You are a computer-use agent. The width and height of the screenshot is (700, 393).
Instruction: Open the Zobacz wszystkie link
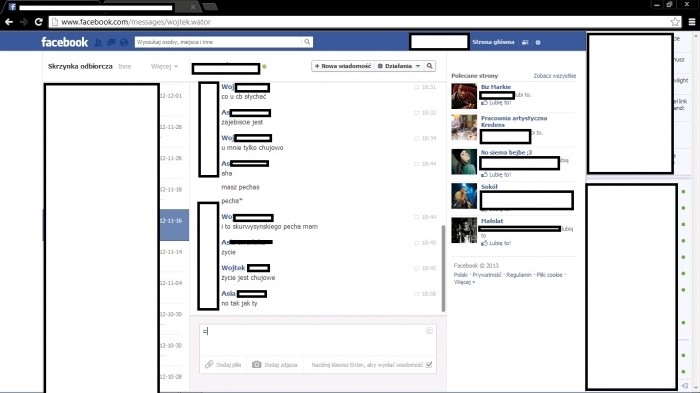pyautogui.click(x=554, y=76)
